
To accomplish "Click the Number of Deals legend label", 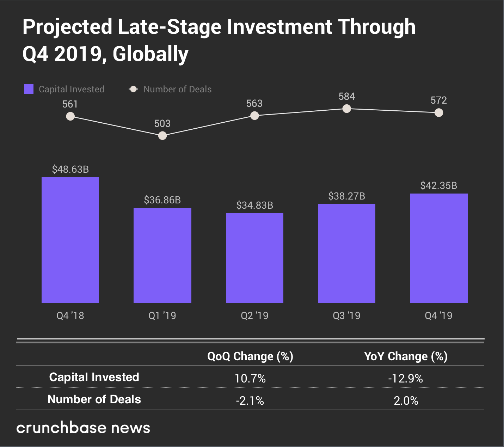I will [x=177, y=89].
